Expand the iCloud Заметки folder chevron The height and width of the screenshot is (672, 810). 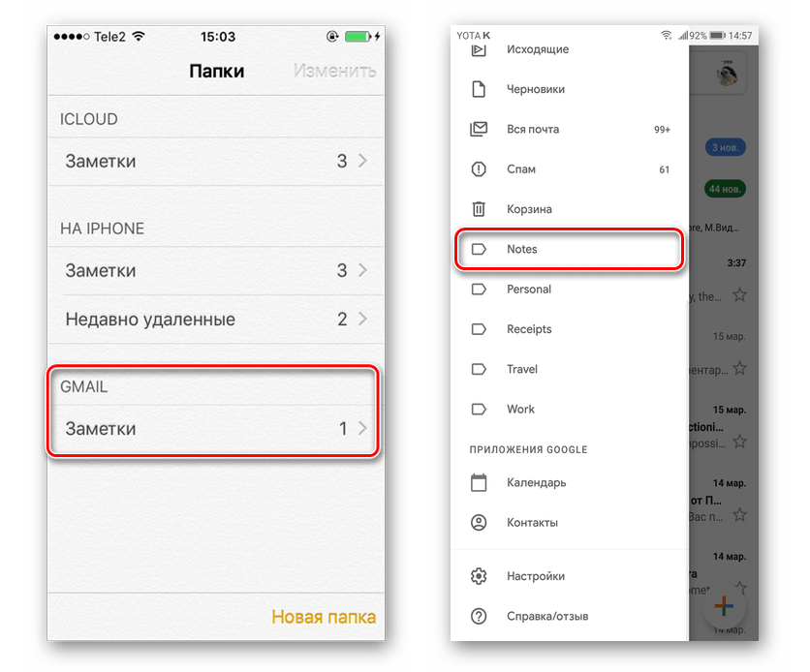(x=363, y=161)
